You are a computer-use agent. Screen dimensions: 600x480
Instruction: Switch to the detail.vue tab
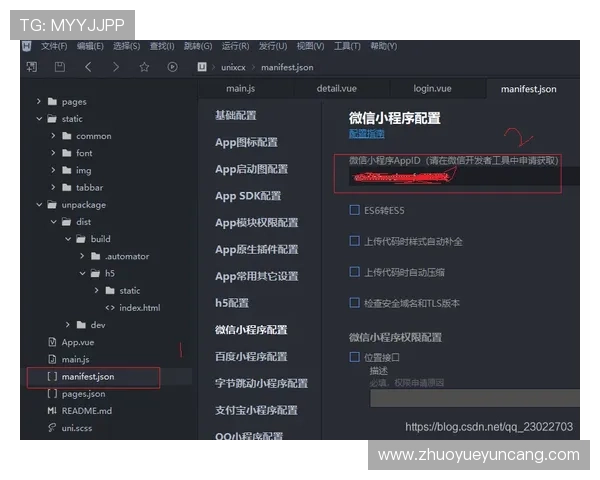point(336,89)
